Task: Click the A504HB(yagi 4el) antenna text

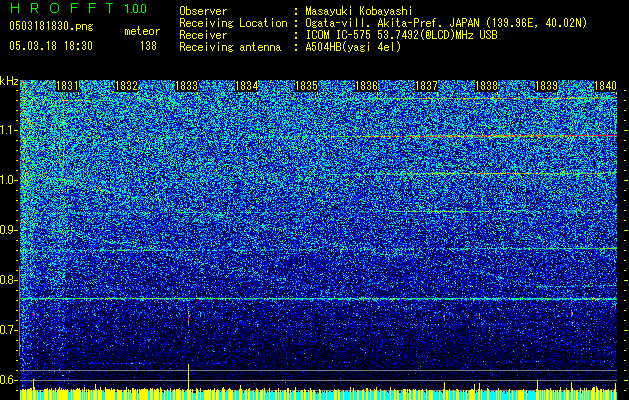Action: pyautogui.click(x=353, y=47)
